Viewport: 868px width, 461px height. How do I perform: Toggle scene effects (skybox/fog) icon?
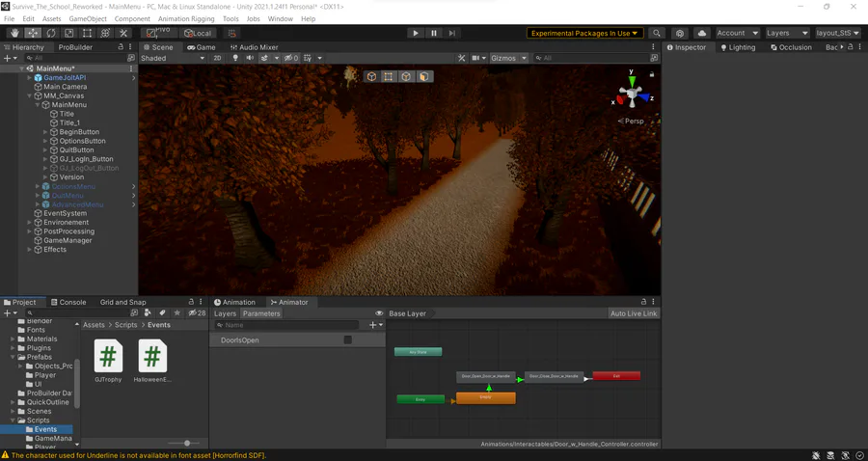(x=264, y=58)
